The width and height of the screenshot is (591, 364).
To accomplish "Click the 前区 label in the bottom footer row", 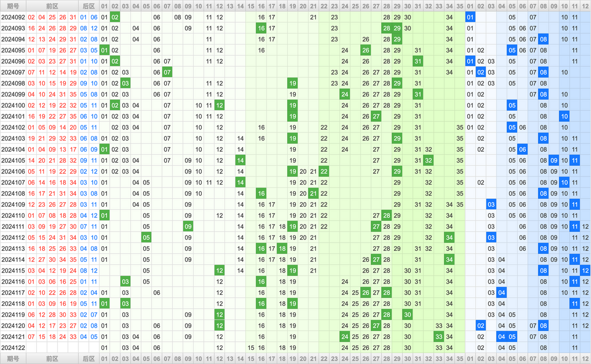I will pyautogui.click(x=53, y=359).
